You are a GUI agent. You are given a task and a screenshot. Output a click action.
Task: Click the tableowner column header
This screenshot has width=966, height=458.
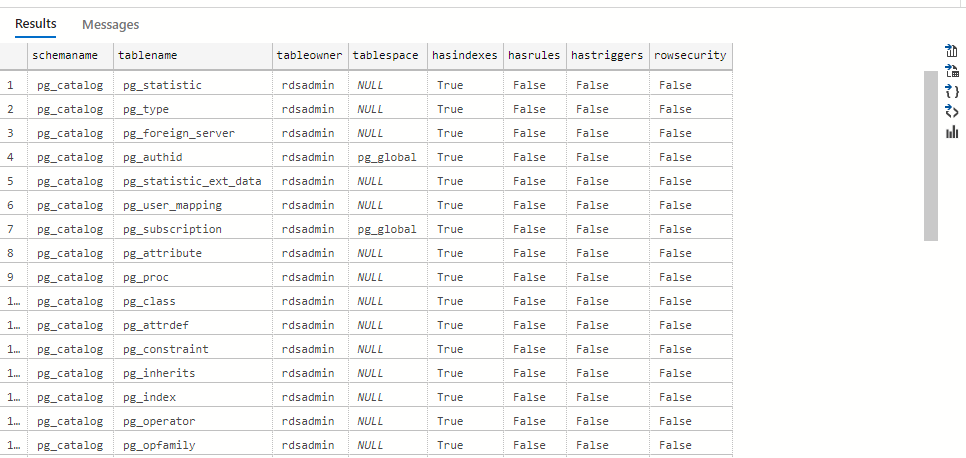pyautogui.click(x=309, y=56)
